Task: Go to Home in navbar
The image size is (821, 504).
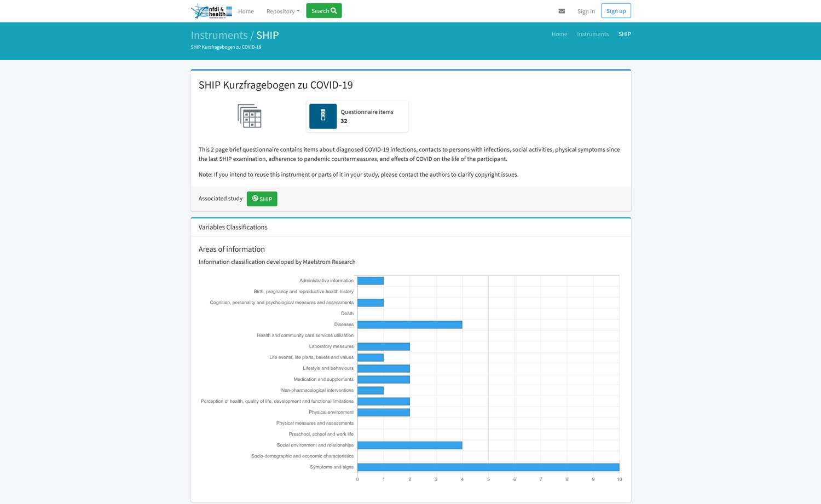Action: point(246,11)
